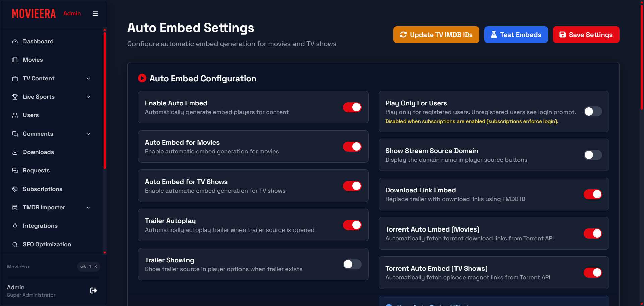Click Update TV IMDB IDs
Screen dimensions: 644x306
[436, 35]
